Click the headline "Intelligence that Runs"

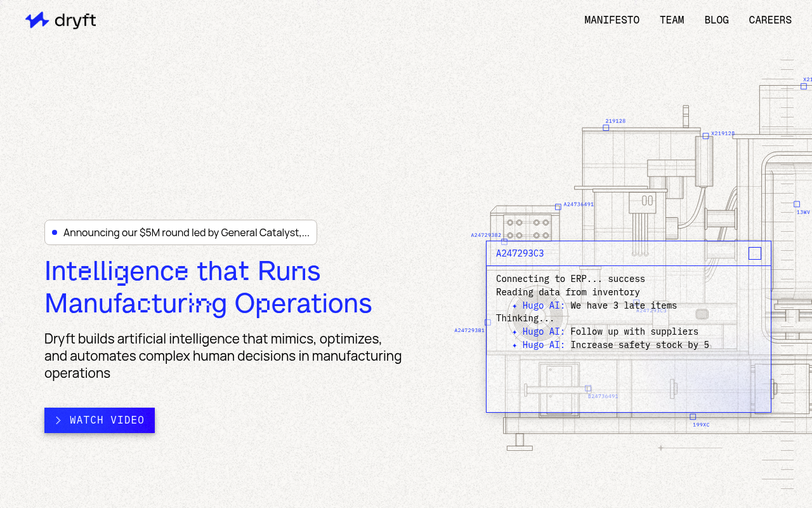[183, 271]
